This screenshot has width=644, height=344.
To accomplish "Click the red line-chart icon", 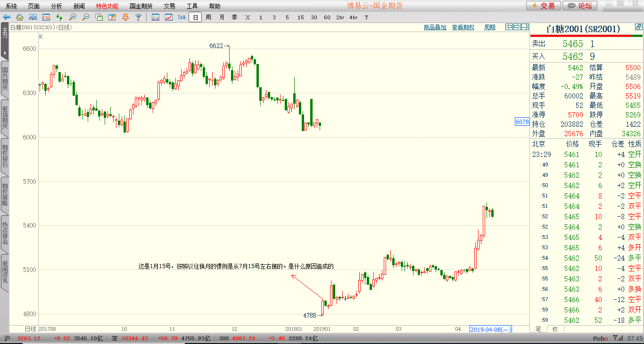I will coord(168,17).
